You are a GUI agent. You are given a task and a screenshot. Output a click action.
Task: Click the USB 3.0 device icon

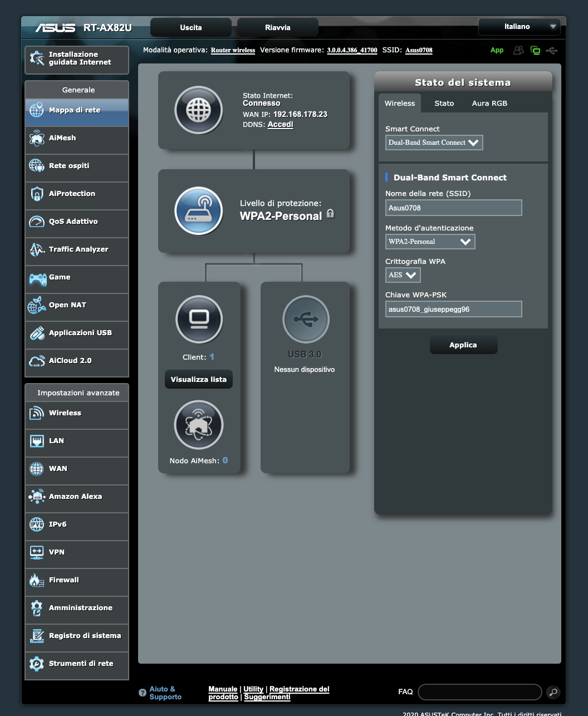pos(306,319)
